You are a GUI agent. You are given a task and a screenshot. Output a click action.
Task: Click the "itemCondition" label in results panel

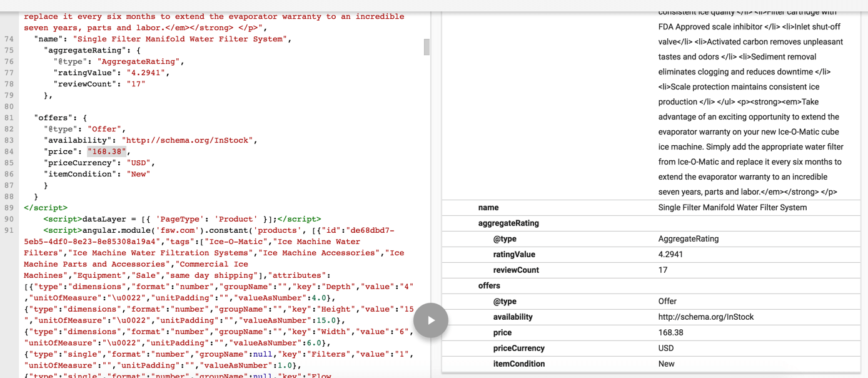point(519,364)
